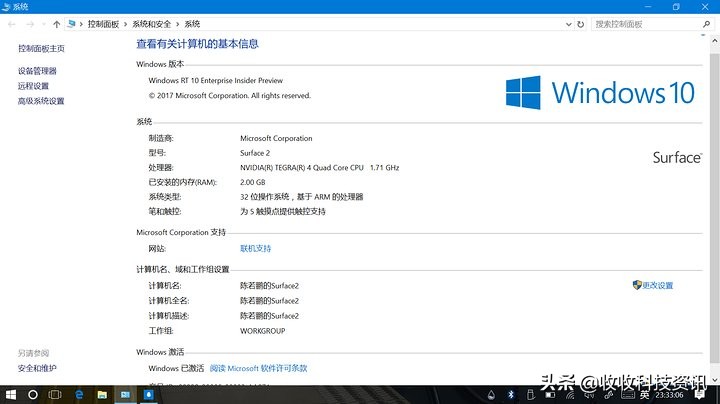
Task: Expand the chevron after 控制面板 breadcrumb
Action: 125,24
